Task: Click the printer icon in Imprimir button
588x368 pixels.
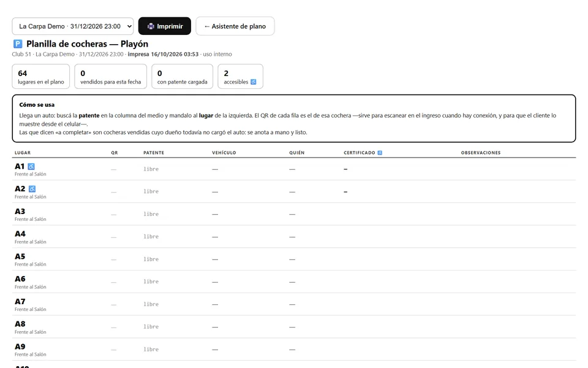Action: point(151,26)
